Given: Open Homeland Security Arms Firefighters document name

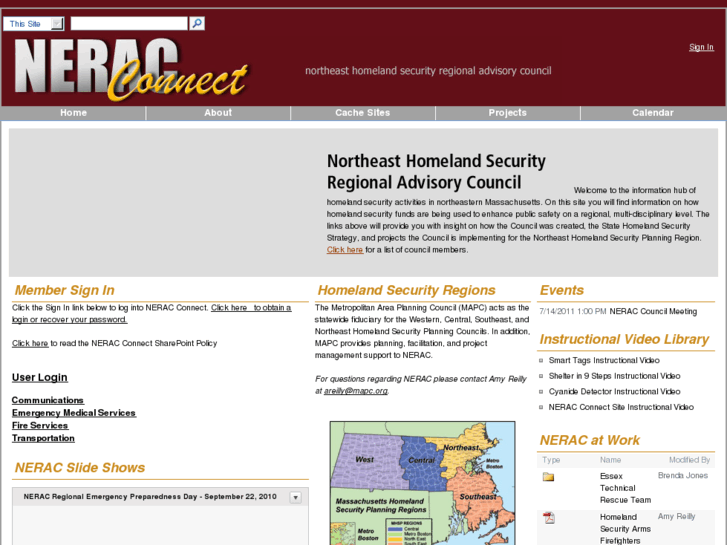Looking at the screenshot, I should 625,529.
